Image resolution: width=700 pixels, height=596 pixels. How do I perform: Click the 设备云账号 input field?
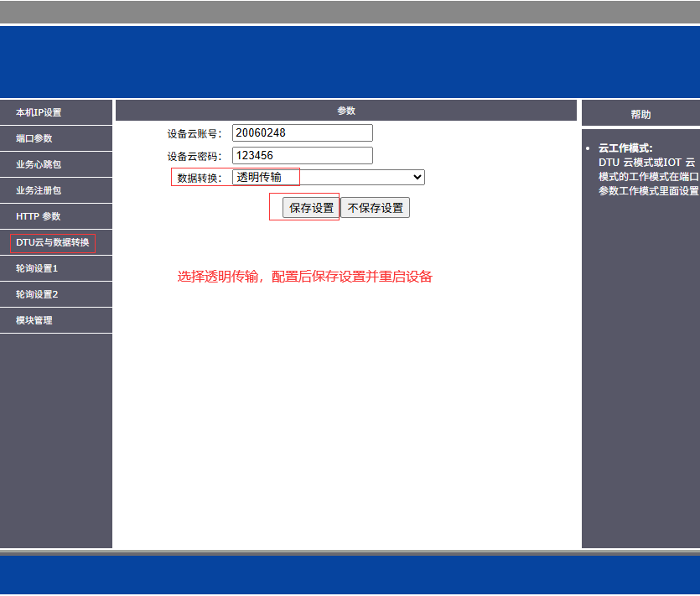coord(302,132)
